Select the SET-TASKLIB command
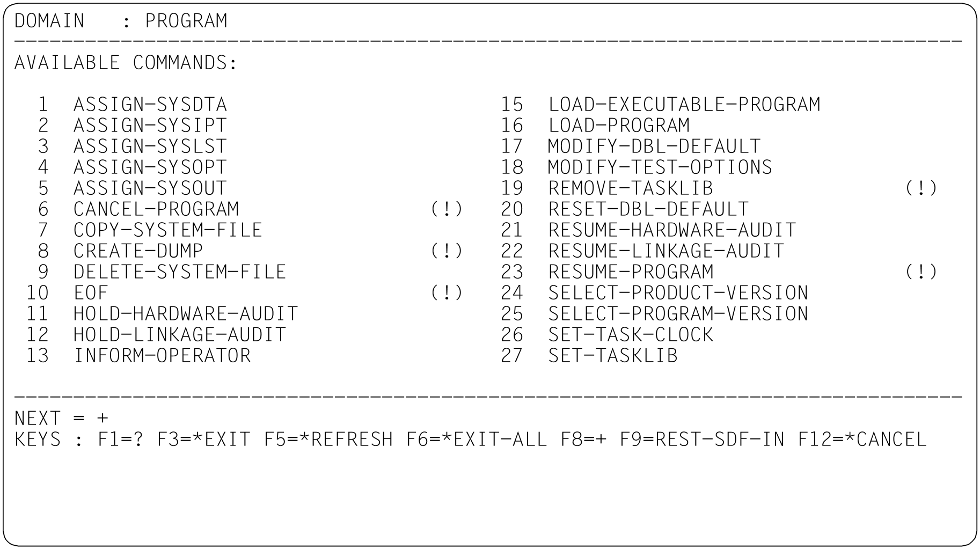 coord(613,355)
